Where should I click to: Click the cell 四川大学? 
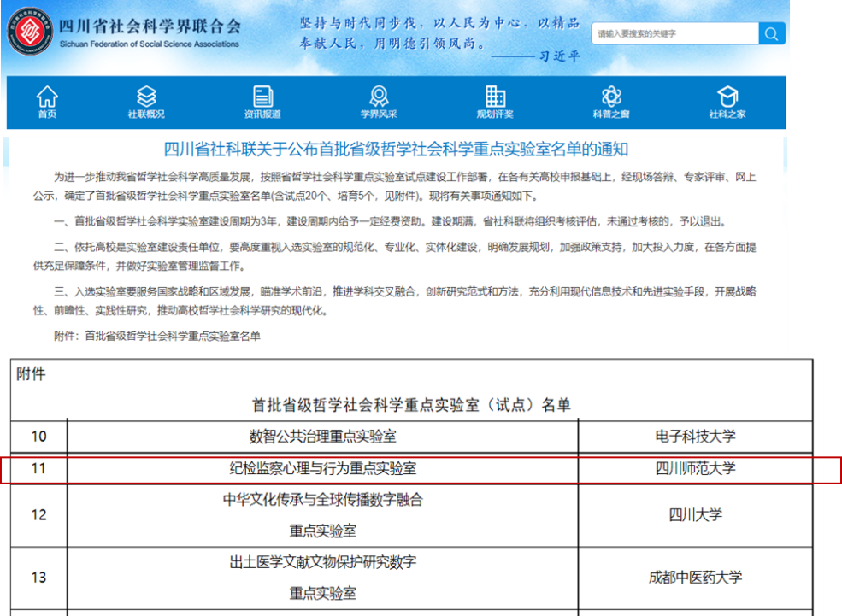click(696, 515)
